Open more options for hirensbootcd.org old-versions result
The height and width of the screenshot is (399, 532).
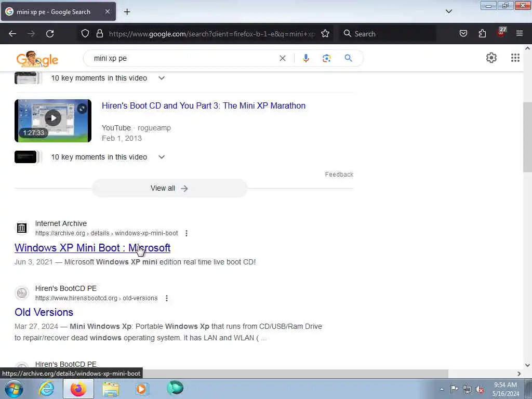pos(167,298)
